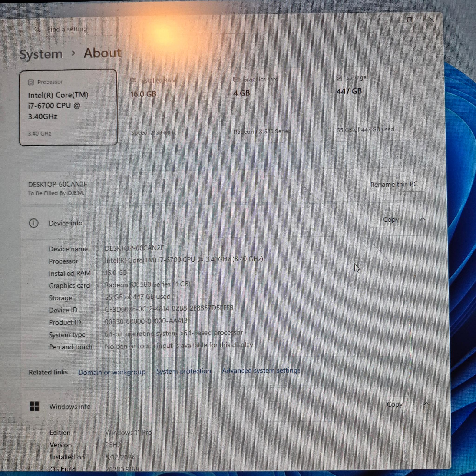Select the Processor card
This screenshot has width=476, height=476.
click(x=68, y=107)
